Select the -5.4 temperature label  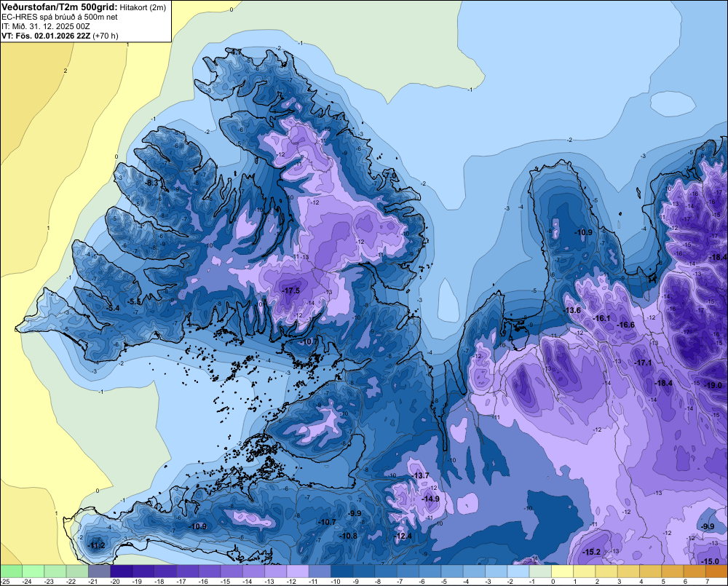[114, 308]
